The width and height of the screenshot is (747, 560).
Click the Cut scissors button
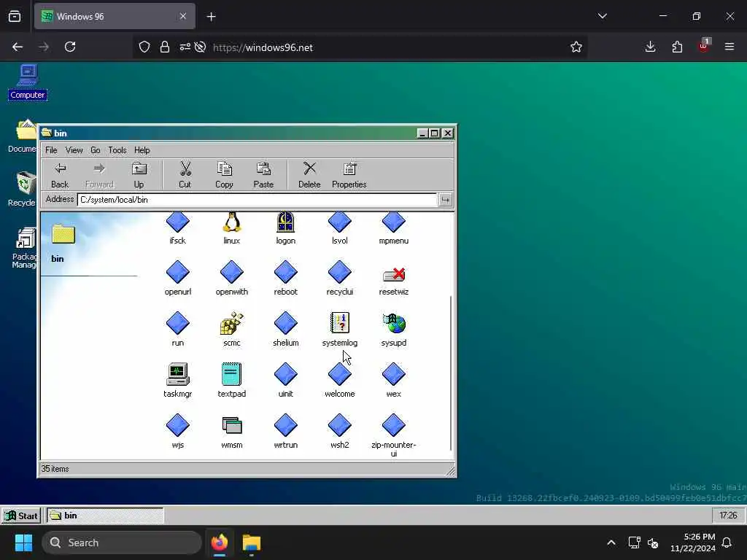(x=185, y=175)
